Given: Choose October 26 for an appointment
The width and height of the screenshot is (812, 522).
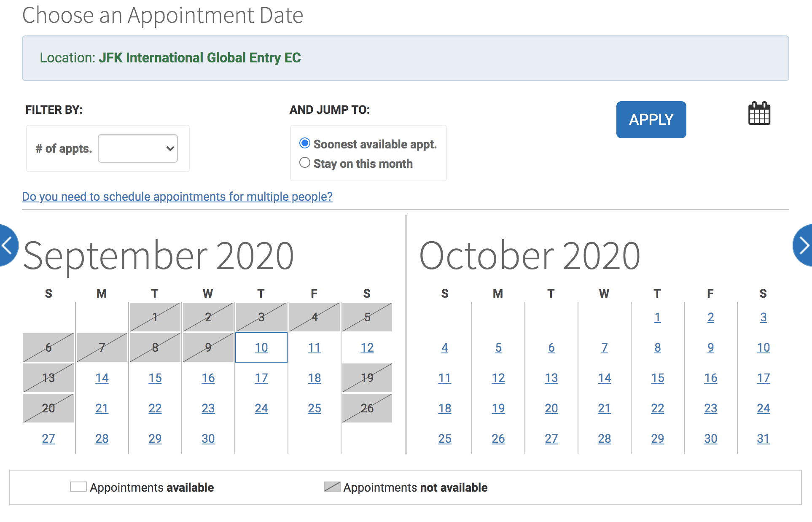Looking at the screenshot, I should (x=498, y=439).
